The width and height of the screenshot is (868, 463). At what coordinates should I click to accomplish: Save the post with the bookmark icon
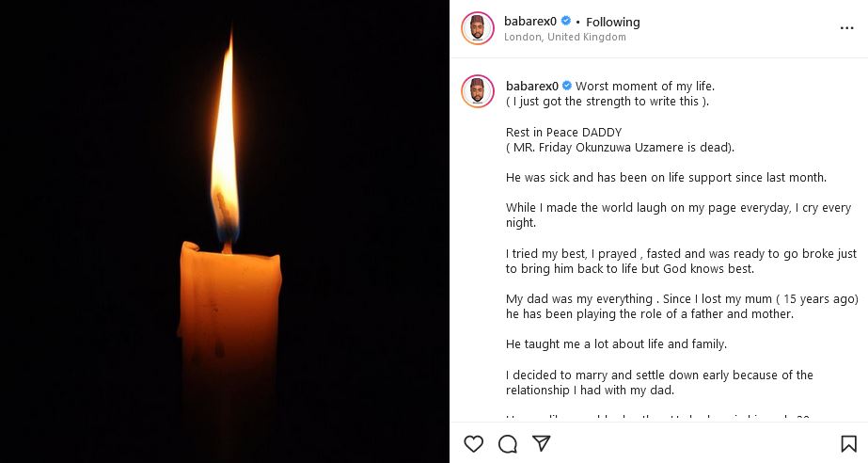[848, 443]
